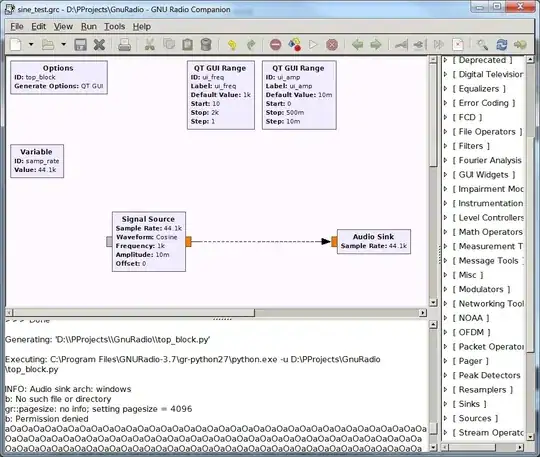The width and height of the screenshot is (540, 457).
Task: Open the New flow graph type dropdown arrow
Action: tap(31, 44)
